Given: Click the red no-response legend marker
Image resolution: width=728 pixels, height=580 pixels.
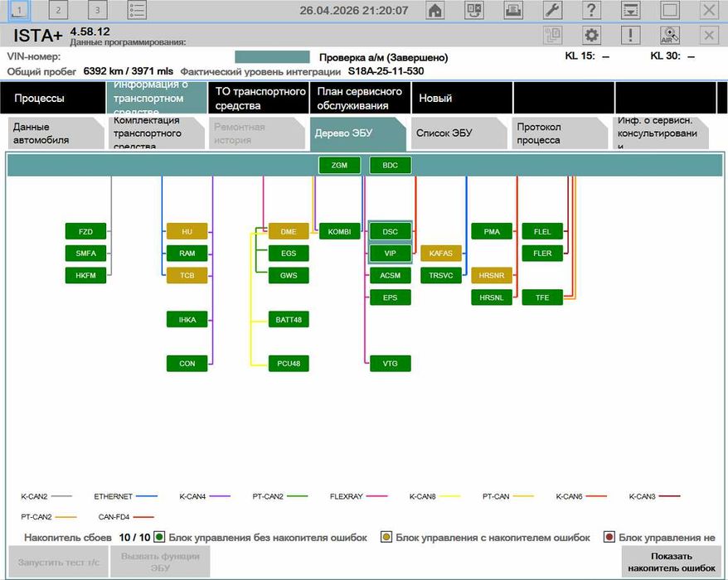Looking at the screenshot, I should 609,537.
